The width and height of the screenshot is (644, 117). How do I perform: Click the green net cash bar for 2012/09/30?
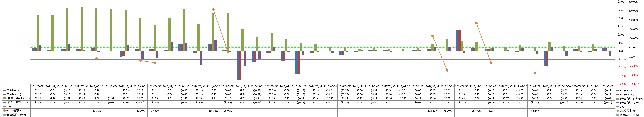click(x=111, y=30)
